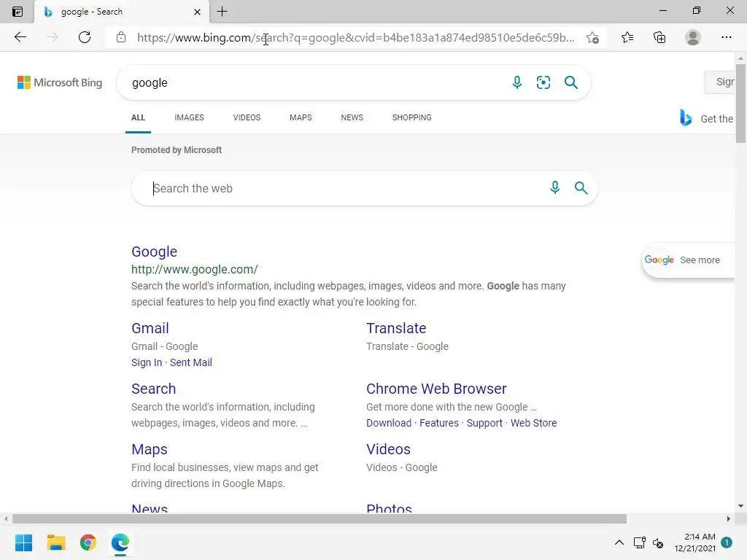
Task: Switch to the VIDEOS tab
Action: click(247, 117)
